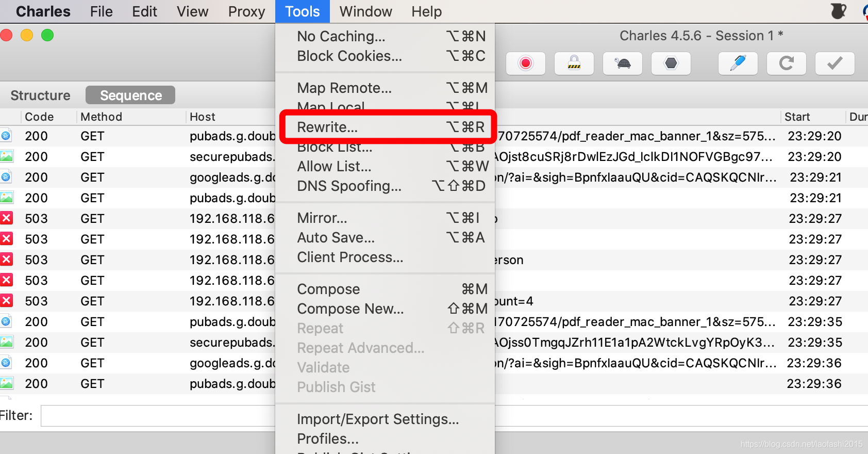
Task: Click the red X icon on 23:29:27 erson row
Action: pyautogui.click(x=6, y=260)
